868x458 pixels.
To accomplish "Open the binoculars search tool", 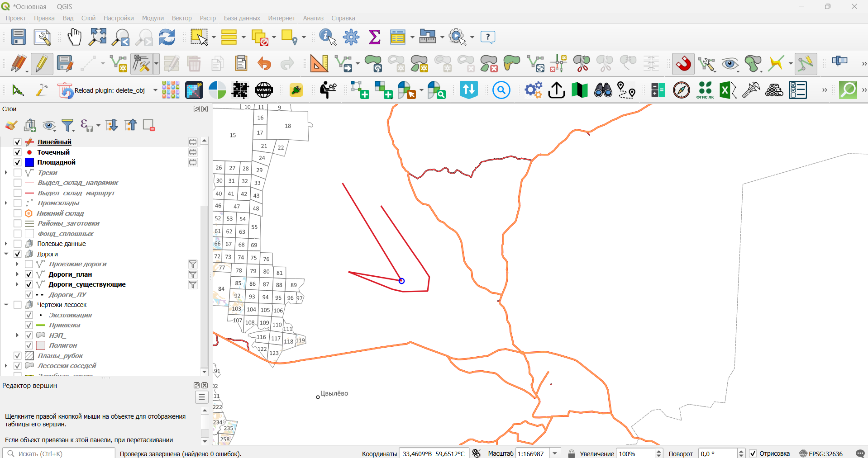I will point(603,90).
